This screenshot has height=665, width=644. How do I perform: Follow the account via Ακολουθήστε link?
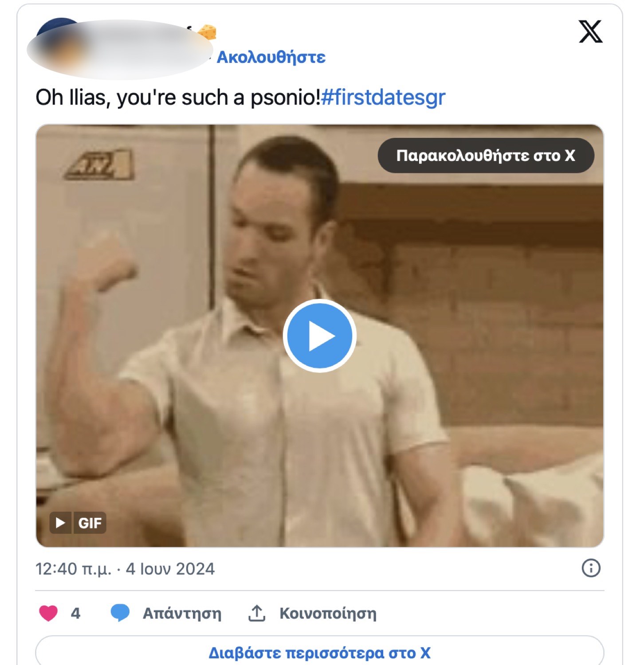(271, 57)
